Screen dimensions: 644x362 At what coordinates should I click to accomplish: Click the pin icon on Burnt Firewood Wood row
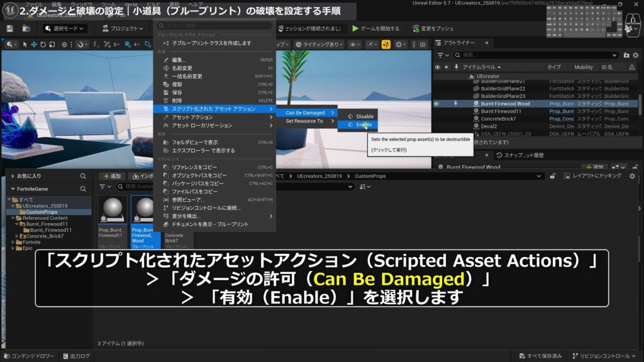pos(455,104)
